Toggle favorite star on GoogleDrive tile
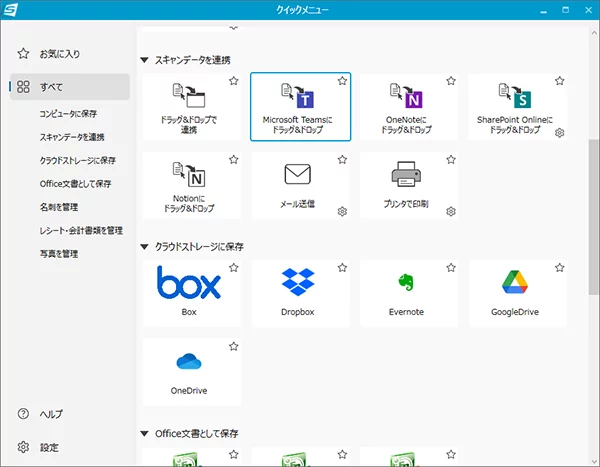 (x=559, y=268)
